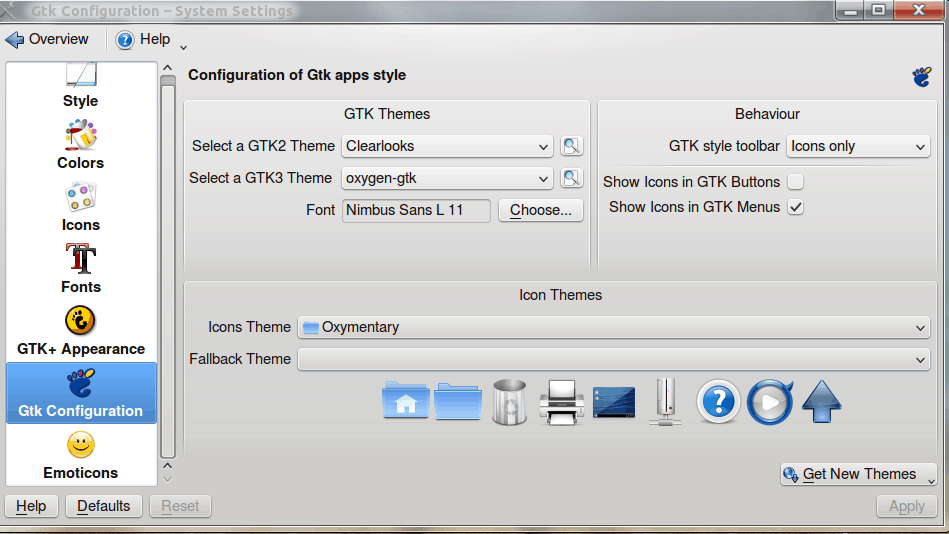Enable Show Icons in GTK Buttons
949x534 pixels.
tap(795, 182)
